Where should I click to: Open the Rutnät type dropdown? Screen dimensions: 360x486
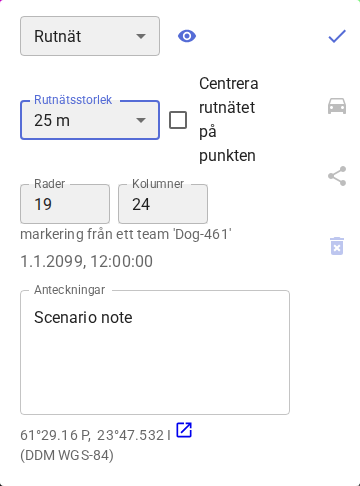click(90, 36)
